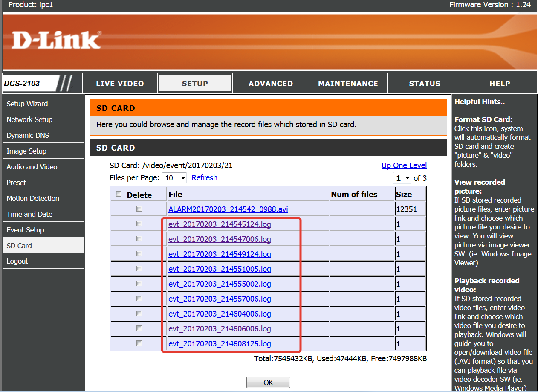Open evt_20170203_214604006.log file link
This screenshot has height=392, width=538.
pos(220,314)
